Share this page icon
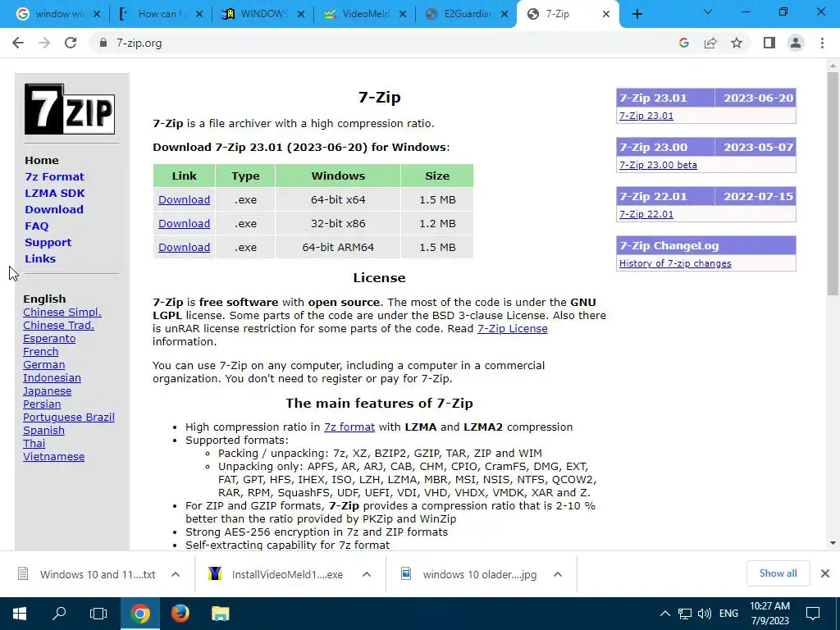Image resolution: width=840 pixels, height=630 pixels. coord(710,43)
